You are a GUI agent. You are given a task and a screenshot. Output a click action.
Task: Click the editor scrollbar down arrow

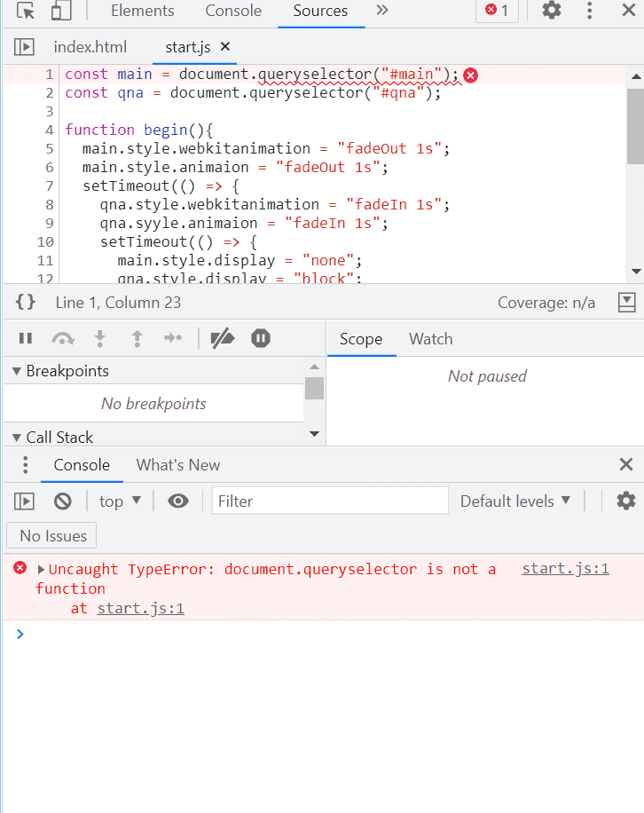tap(636, 272)
